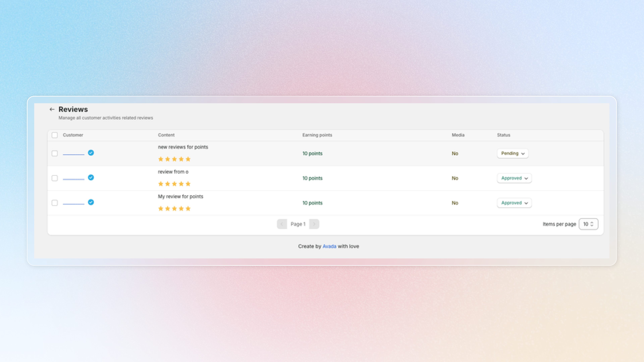
Task: Toggle the select-all checkbox in table header
Action: point(55,135)
